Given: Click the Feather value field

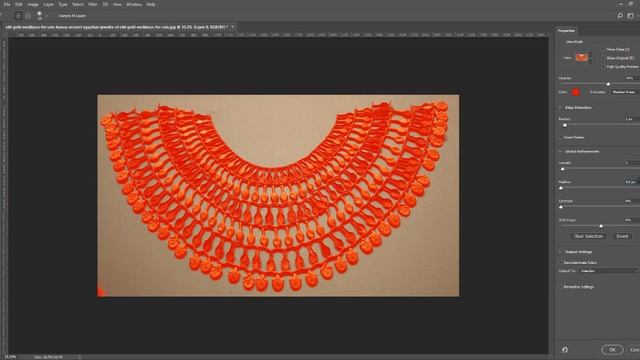Looking at the screenshot, I should point(631,182).
